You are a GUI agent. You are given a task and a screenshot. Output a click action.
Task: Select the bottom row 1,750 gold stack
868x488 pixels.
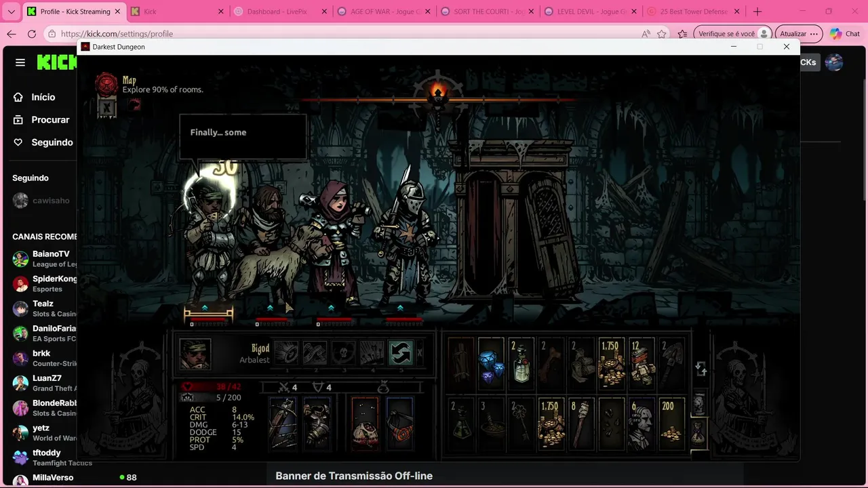point(551,424)
